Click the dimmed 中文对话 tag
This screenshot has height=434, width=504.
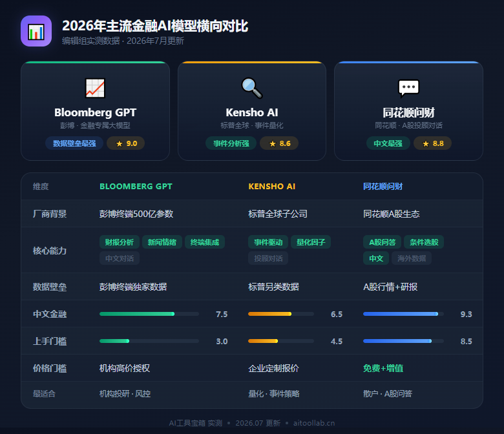coord(120,258)
